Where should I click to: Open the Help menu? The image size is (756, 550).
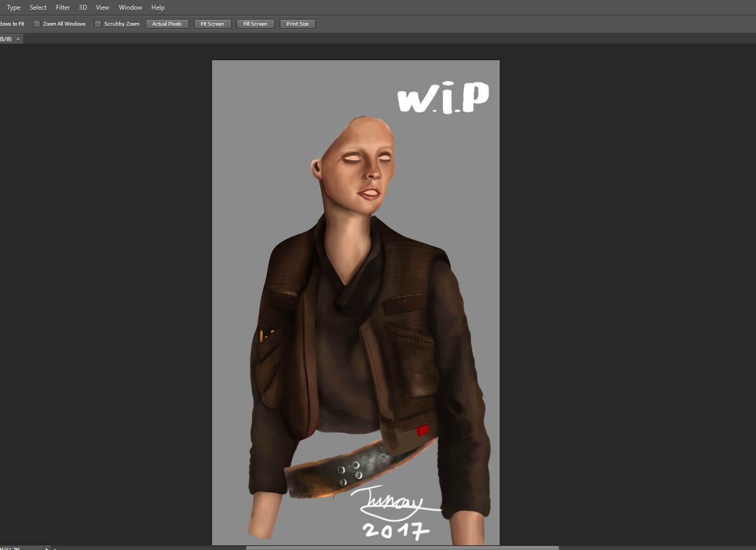158,7
